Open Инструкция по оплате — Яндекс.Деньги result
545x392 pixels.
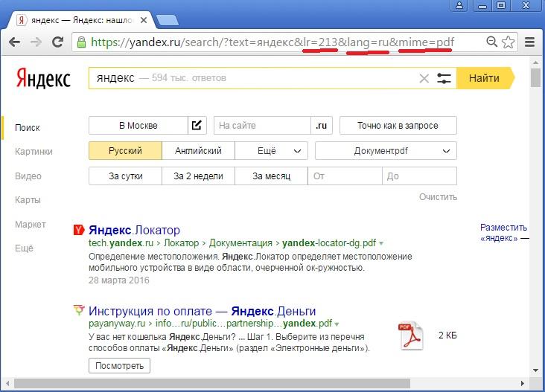click(x=202, y=311)
